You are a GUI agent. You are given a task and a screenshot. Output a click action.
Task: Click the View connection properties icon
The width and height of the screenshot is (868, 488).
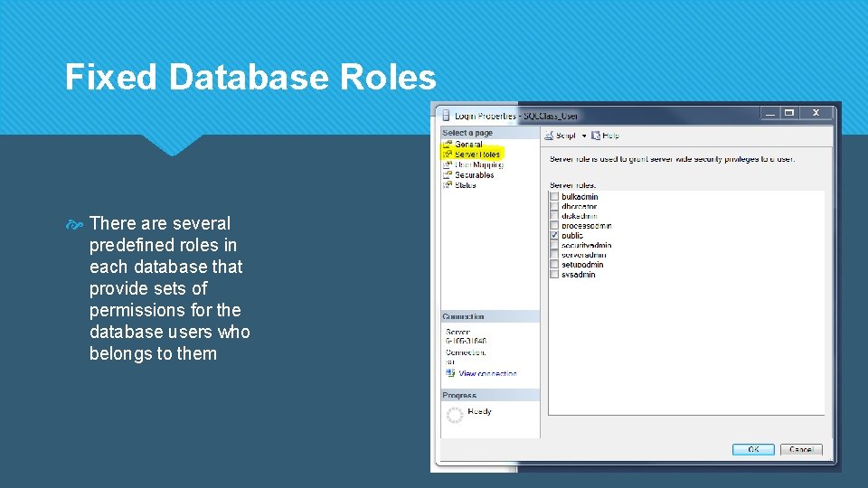coord(450,373)
